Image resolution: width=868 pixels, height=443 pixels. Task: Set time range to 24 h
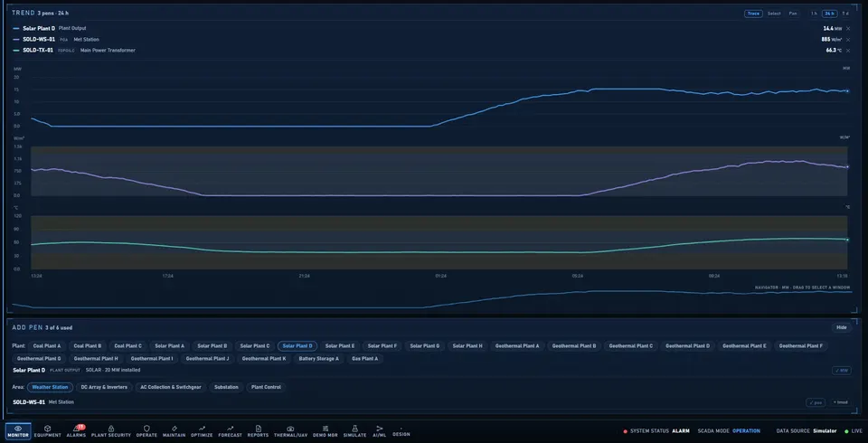(829, 14)
